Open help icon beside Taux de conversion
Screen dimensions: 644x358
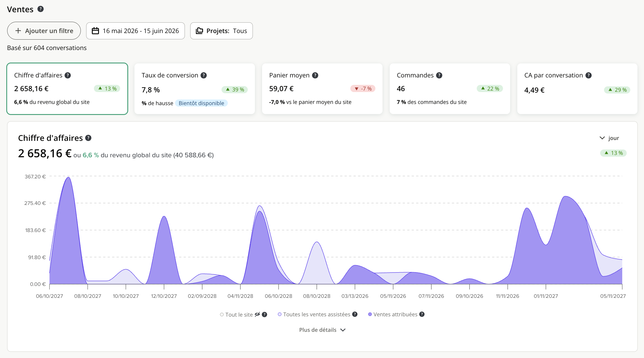(204, 75)
